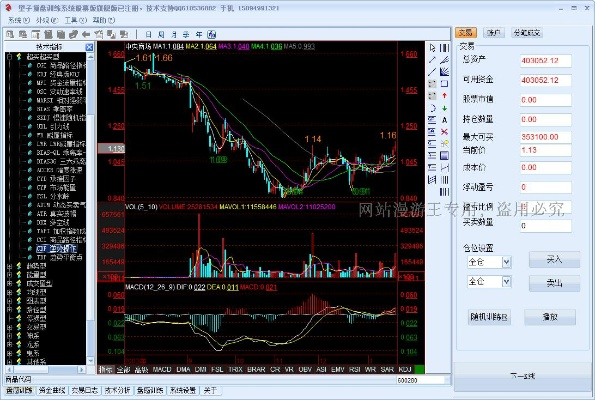The height and width of the screenshot is (400, 595).
Task: Select the OBV indicator tab below chart
Action: [305, 369]
